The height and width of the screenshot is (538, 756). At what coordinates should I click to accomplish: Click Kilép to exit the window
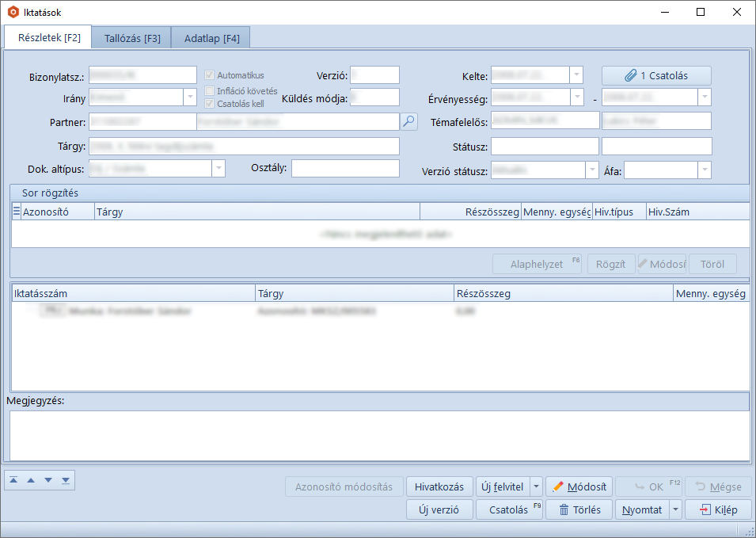718,509
